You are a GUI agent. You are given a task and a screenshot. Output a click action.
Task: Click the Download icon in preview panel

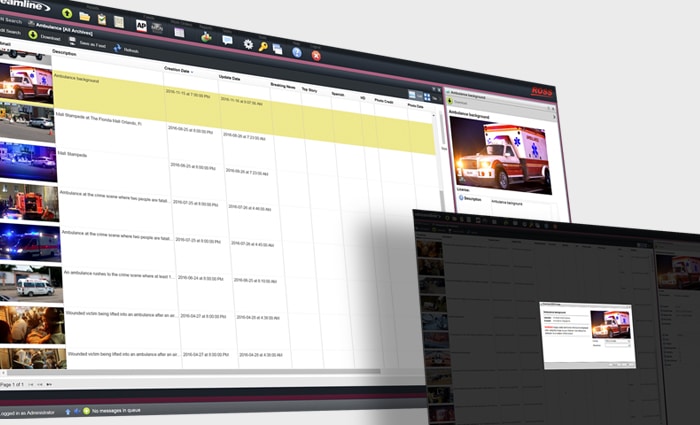pyautogui.click(x=450, y=101)
